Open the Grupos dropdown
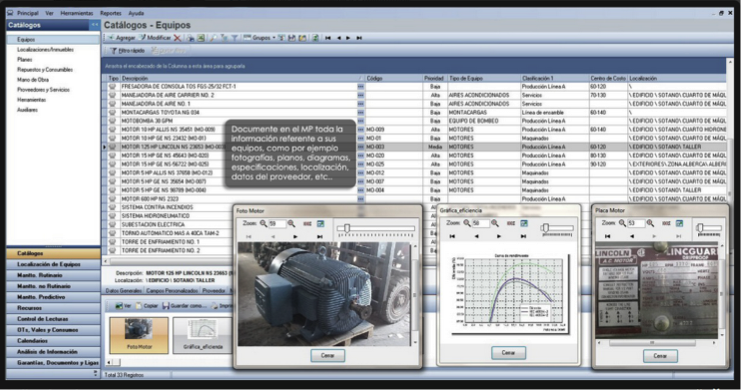The height and width of the screenshot is (390, 741). (259, 38)
